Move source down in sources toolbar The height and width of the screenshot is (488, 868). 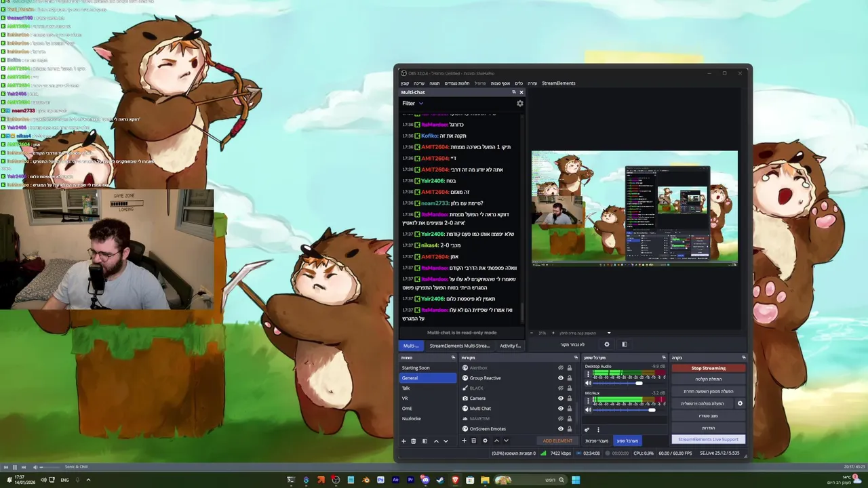click(x=506, y=441)
